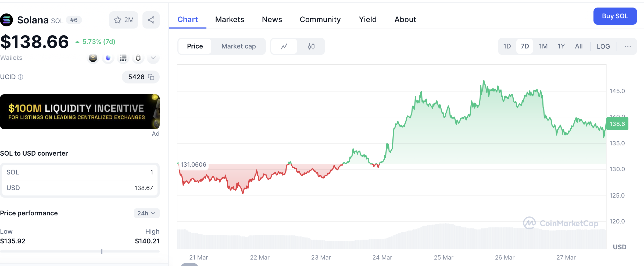644x266 pixels.
Task: Select the Market cap toggle
Action: pyautogui.click(x=238, y=46)
